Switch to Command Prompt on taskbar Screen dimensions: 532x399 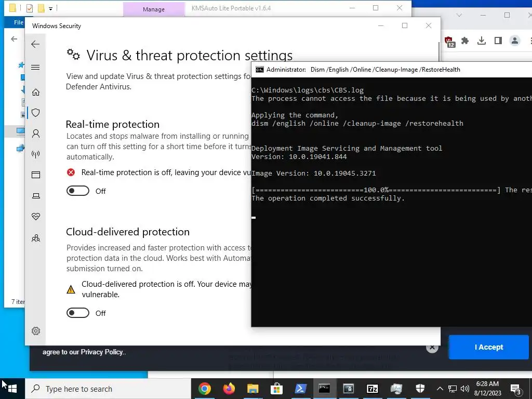point(324,389)
